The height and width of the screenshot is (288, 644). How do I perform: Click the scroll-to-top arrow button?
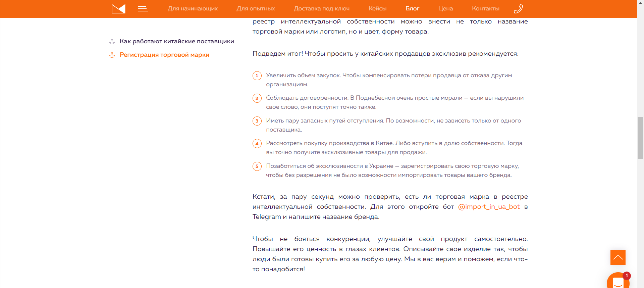pos(618,257)
